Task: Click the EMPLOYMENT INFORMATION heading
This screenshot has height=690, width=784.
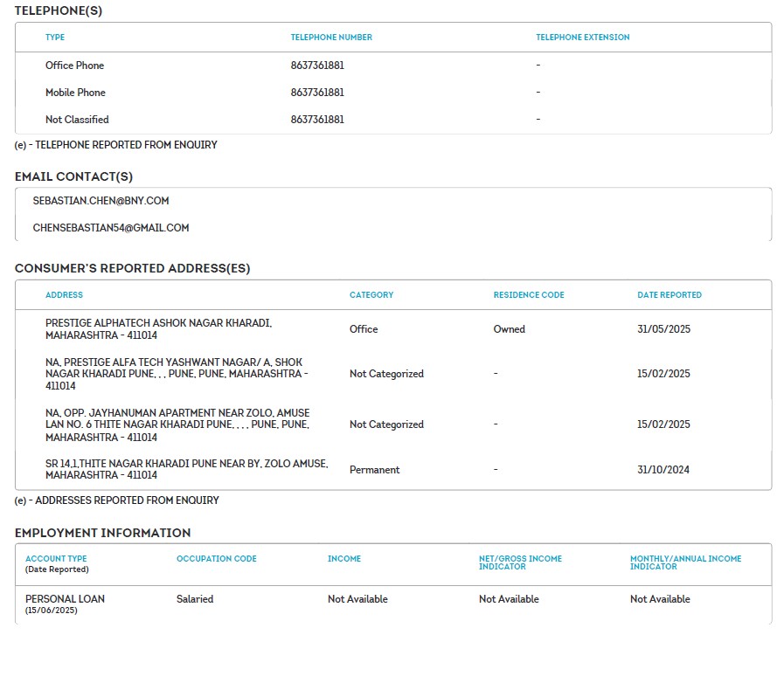Action: (x=102, y=533)
